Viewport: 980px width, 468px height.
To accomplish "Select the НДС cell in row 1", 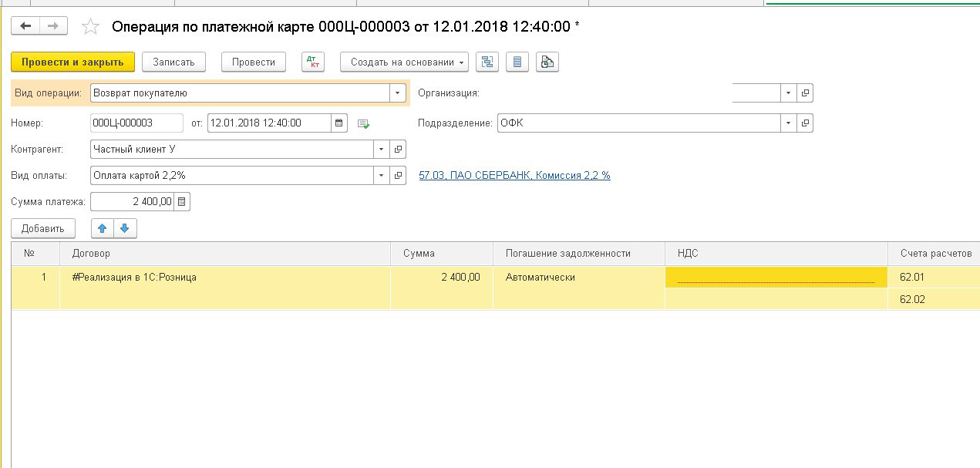I will pos(775,278).
